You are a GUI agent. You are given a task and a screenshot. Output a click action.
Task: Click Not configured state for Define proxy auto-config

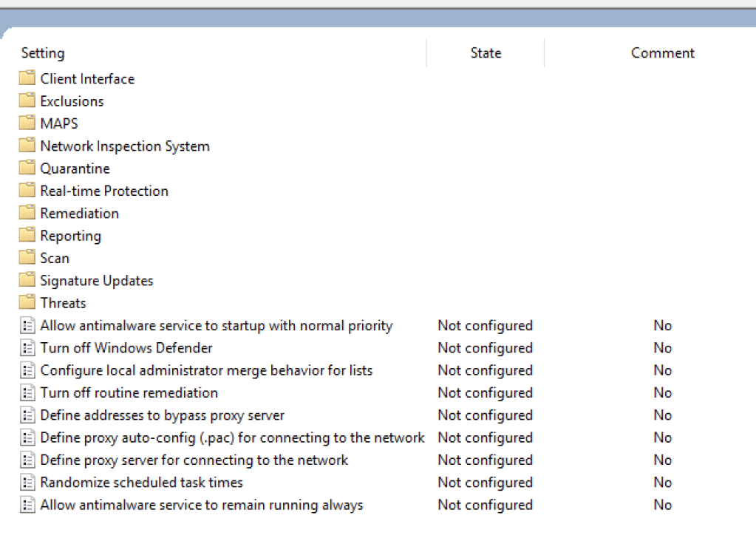pos(485,437)
